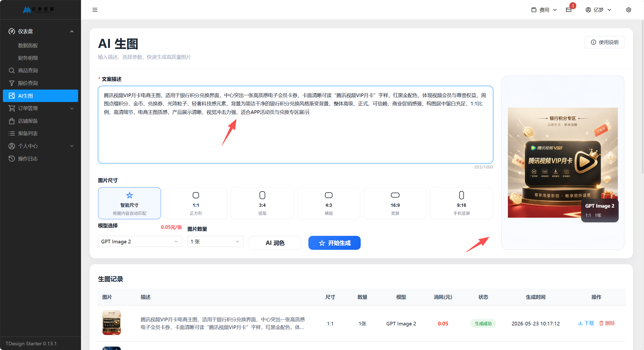Click the TDesign Starter 0.13.1 footer text
Screen dimensions: 644x350
(31, 344)
